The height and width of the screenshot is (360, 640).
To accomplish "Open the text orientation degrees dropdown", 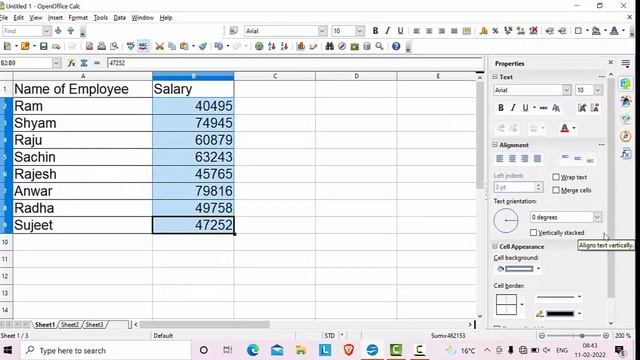I will [x=597, y=217].
